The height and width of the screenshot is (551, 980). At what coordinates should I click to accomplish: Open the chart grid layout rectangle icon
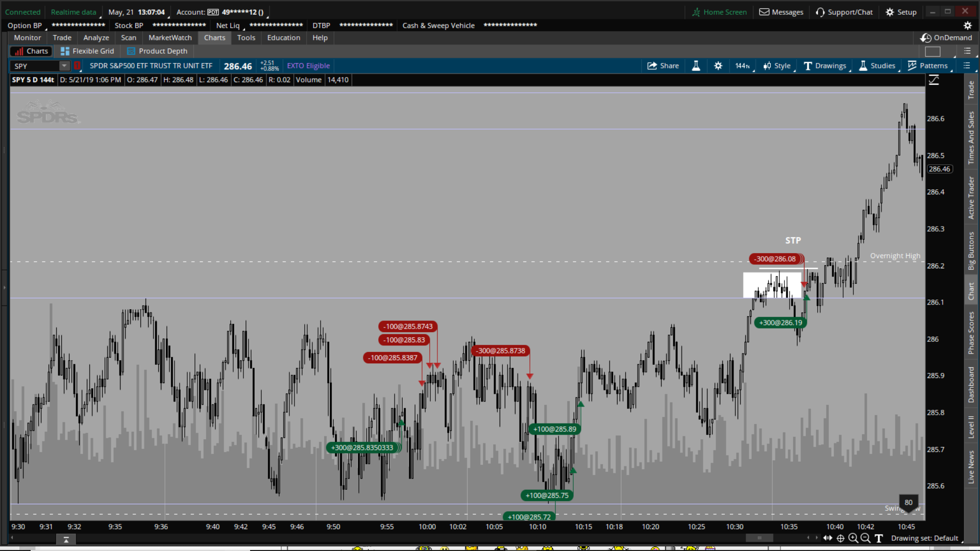click(933, 52)
